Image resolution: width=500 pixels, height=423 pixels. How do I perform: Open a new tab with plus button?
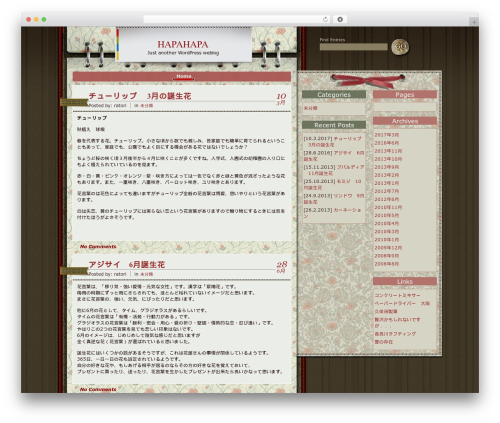tap(474, 22)
